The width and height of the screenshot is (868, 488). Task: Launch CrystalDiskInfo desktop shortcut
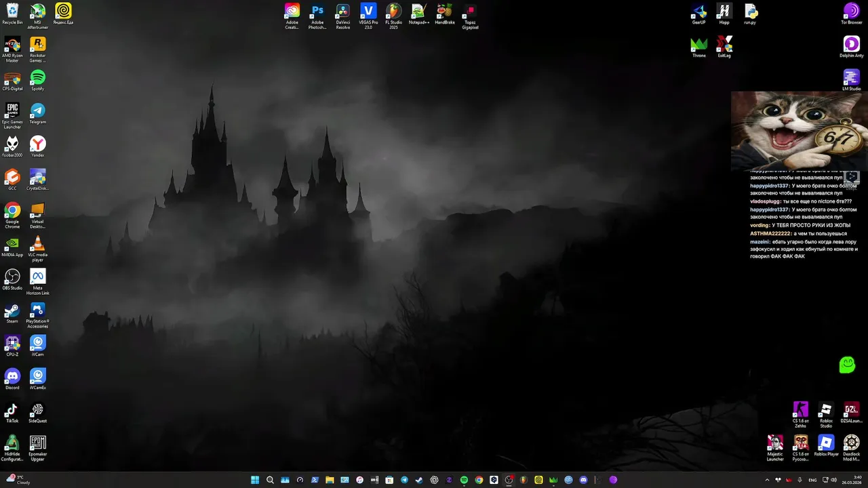[x=38, y=180]
